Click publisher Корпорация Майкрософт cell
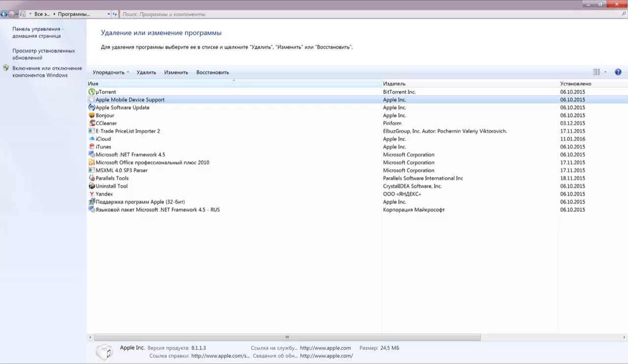Screen dimensions: 628x364 414,209
